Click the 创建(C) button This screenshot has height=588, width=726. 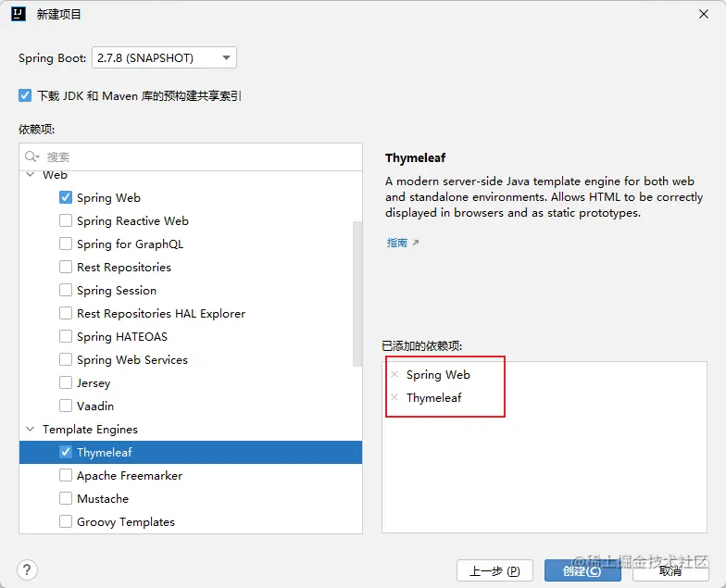click(582, 570)
